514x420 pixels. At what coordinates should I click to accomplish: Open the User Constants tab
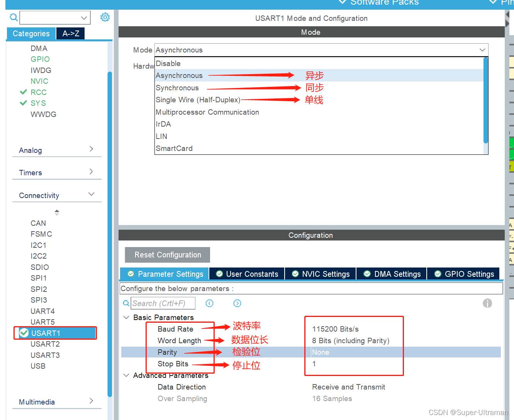pos(247,274)
